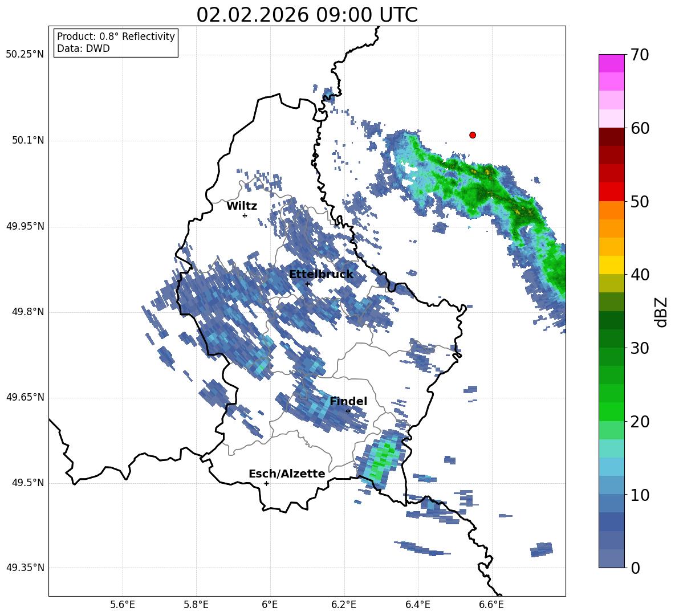This screenshot has width=675, height=616.
Task: Click the colorbar value 40
Action: click(640, 275)
